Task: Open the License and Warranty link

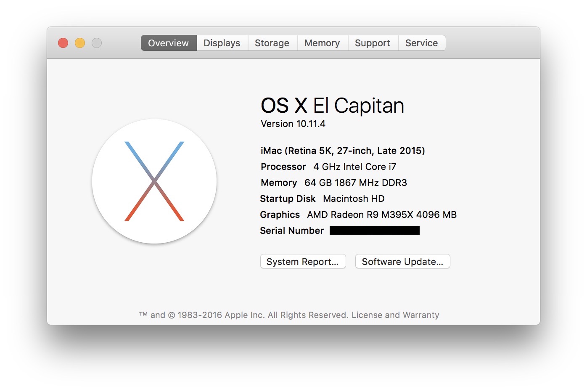Action: click(395, 315)
